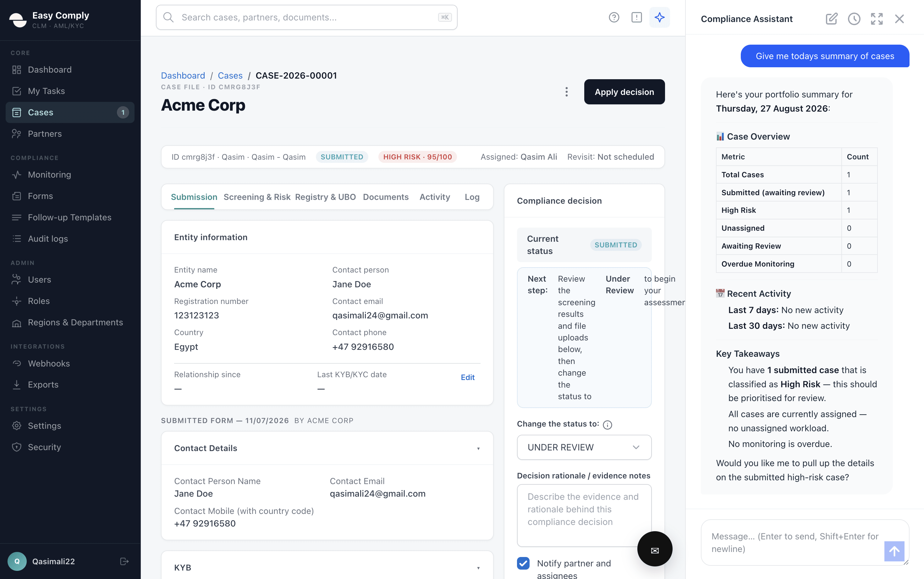Uncheck Notify partner and assignees checkbox
This screenshot has height=579, width=924.
pyautogui.click(x=523, y=563)
